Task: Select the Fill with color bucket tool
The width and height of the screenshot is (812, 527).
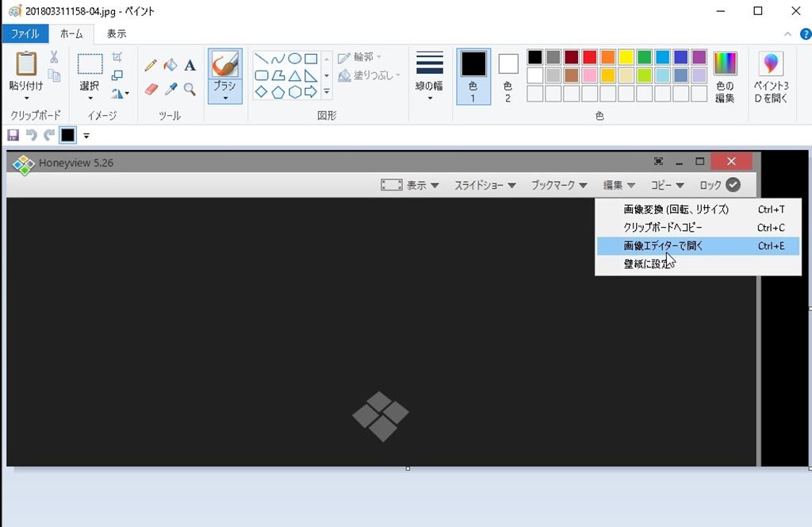Action: (x=170, y=65)
